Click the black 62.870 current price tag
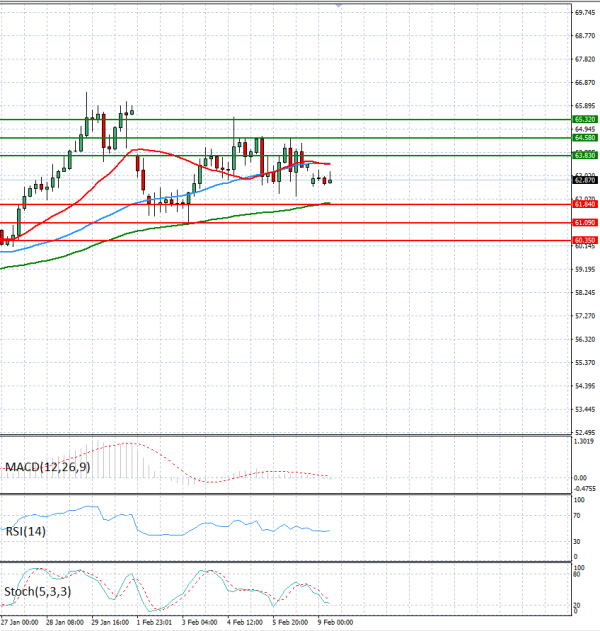 pyautogui.click(x=585, y=180)
